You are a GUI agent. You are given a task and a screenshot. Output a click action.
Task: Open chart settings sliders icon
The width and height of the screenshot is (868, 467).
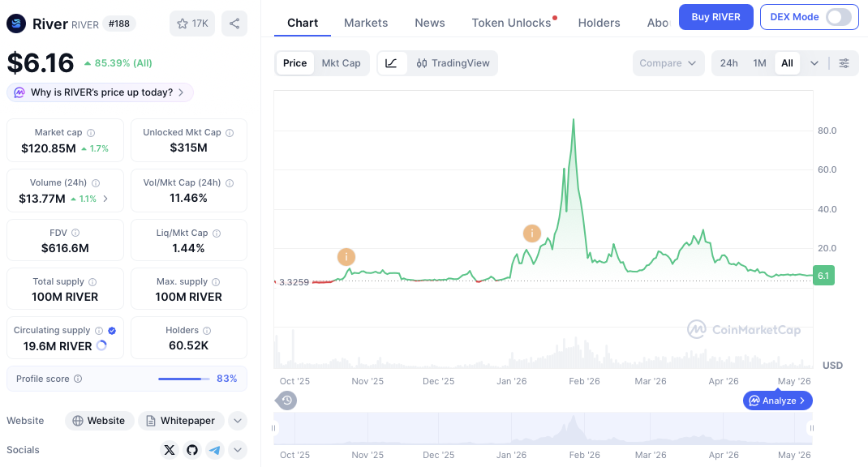pos(844,63)
